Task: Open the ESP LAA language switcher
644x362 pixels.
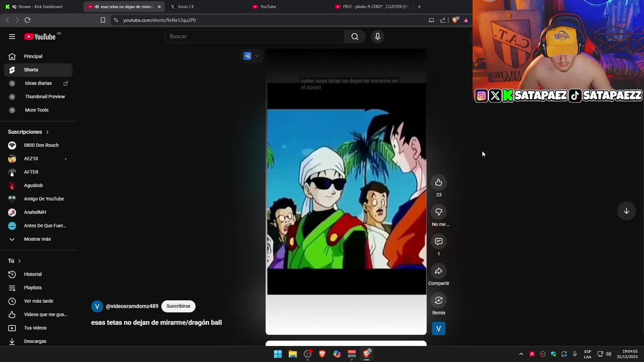Action: point(588,354)
